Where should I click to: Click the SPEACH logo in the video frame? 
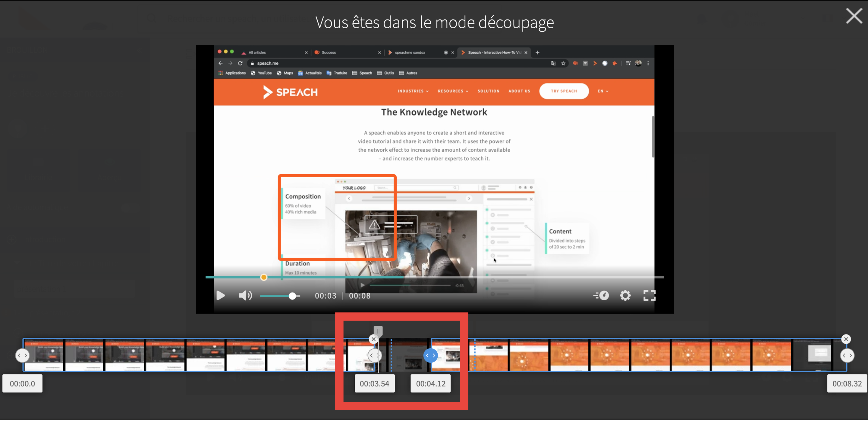[x=290, y=92]
